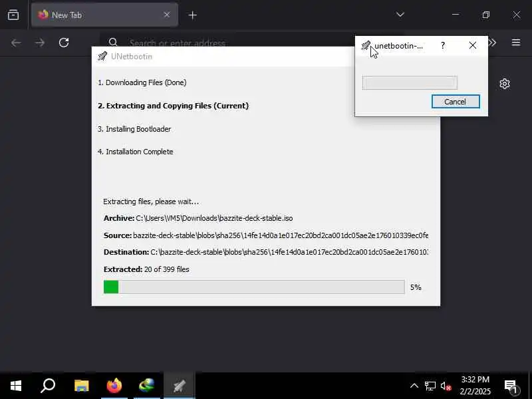Select '3. Installing Bootloader' step text
532x399 pixels.
tap(134, 129)
